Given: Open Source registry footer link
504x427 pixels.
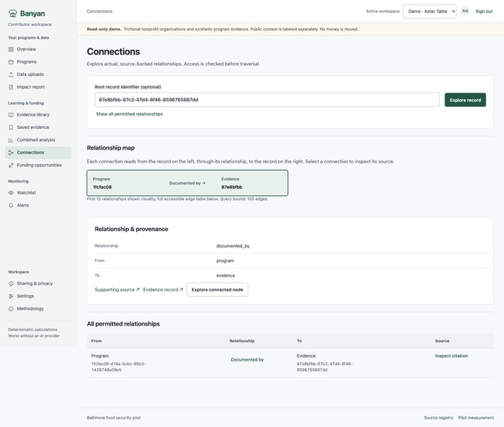Looking at the screenshot, I should point(438,417).
